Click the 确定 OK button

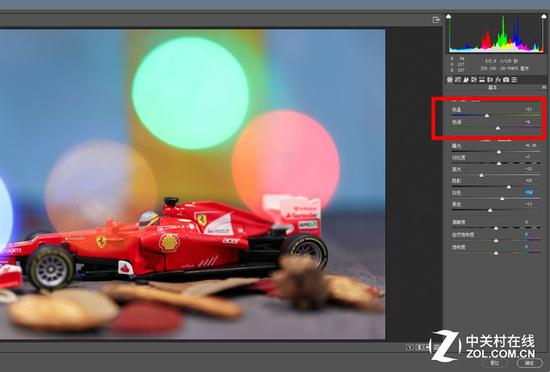(x=529, y=363)
